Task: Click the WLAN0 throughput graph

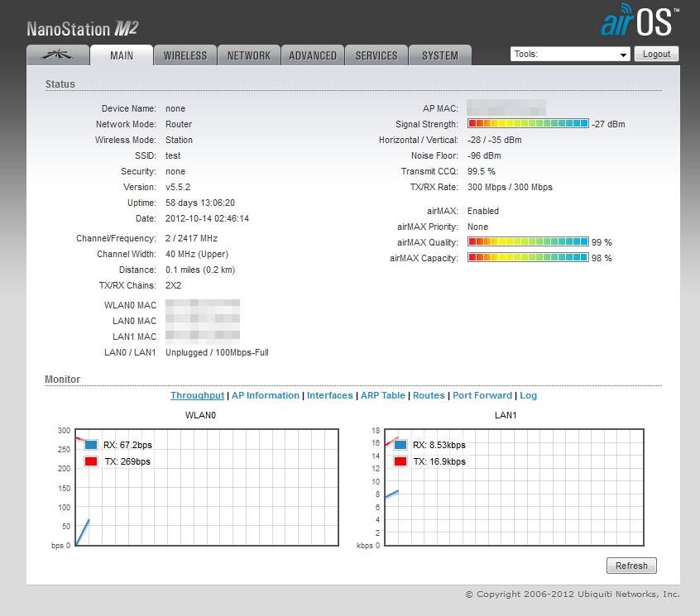Action: pos(207,487)
